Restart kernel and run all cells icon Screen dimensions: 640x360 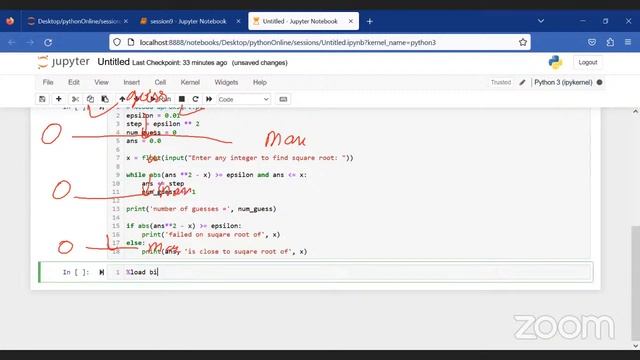[209, 99]
